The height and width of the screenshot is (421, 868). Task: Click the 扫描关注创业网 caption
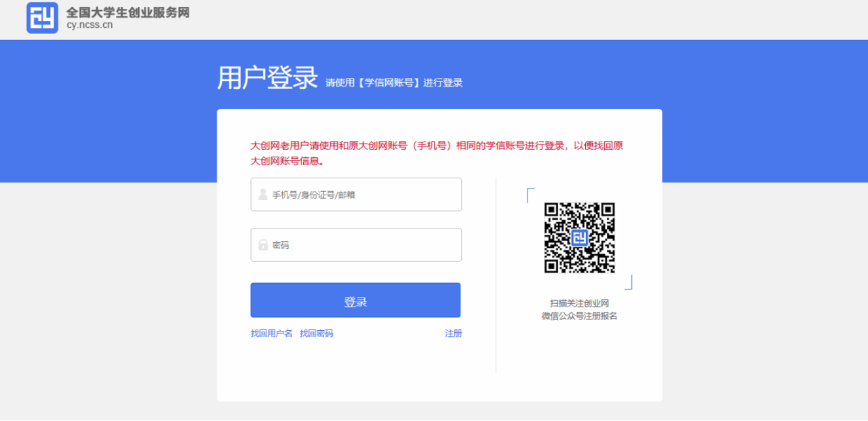coord(579,303)
